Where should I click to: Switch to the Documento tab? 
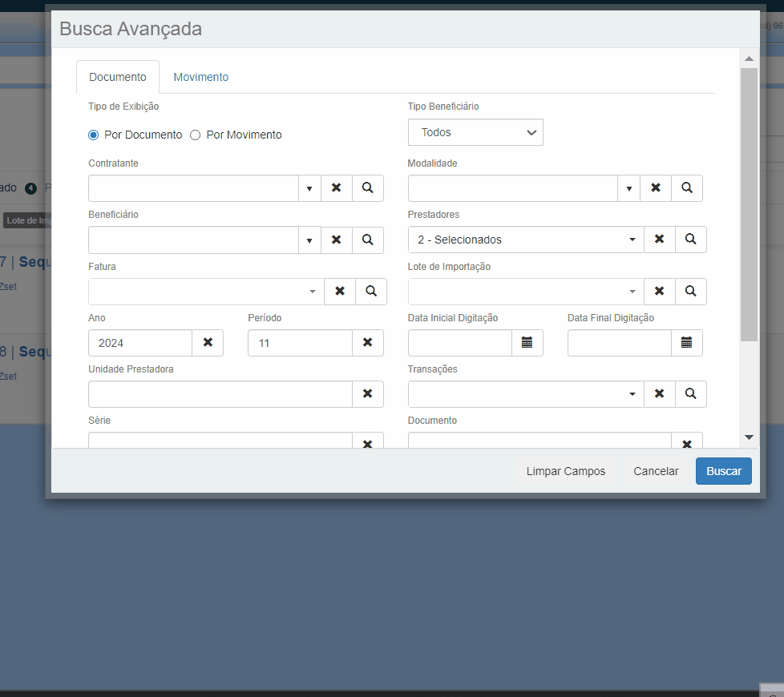pos(118,77)
